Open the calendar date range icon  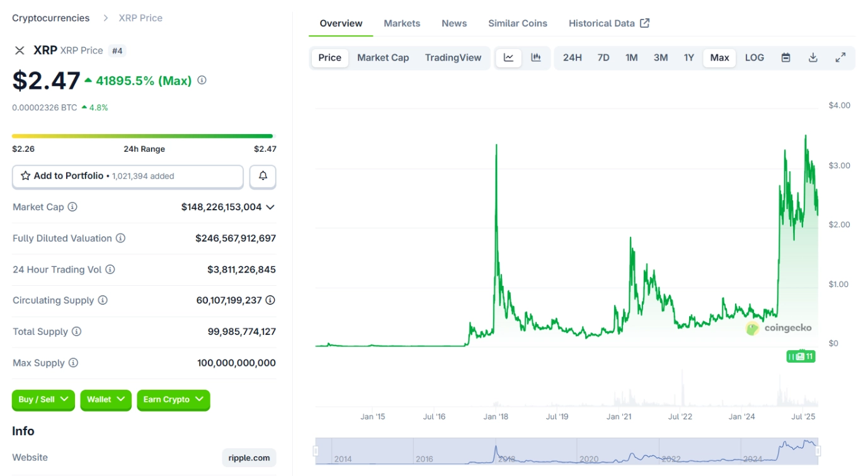785,57
